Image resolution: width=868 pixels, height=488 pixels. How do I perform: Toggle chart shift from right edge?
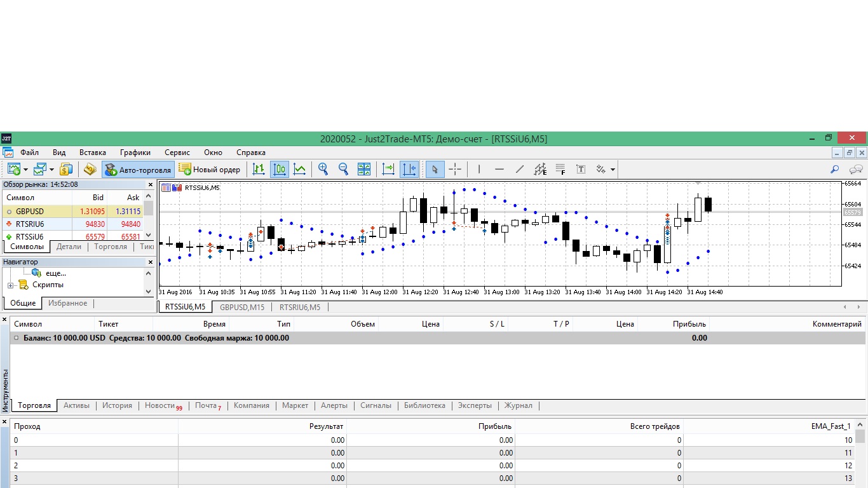point(409,170)
